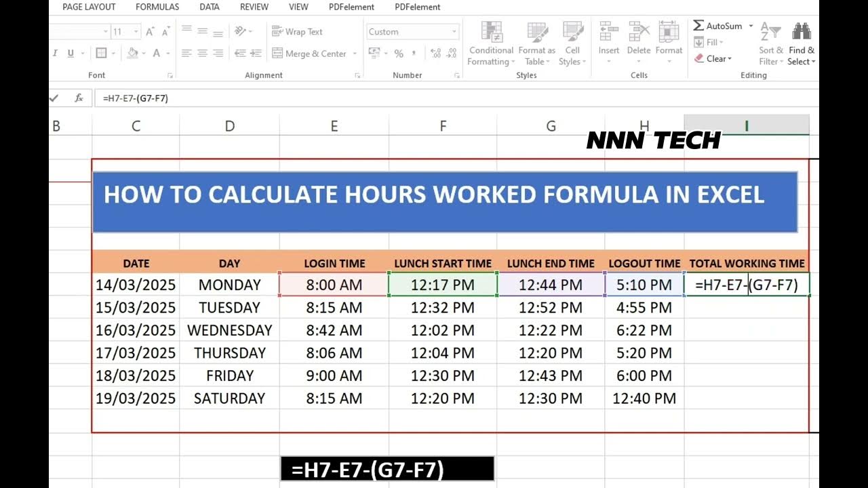Decrease decimal places
Screen dimensions: 868x488
[452, 54]
